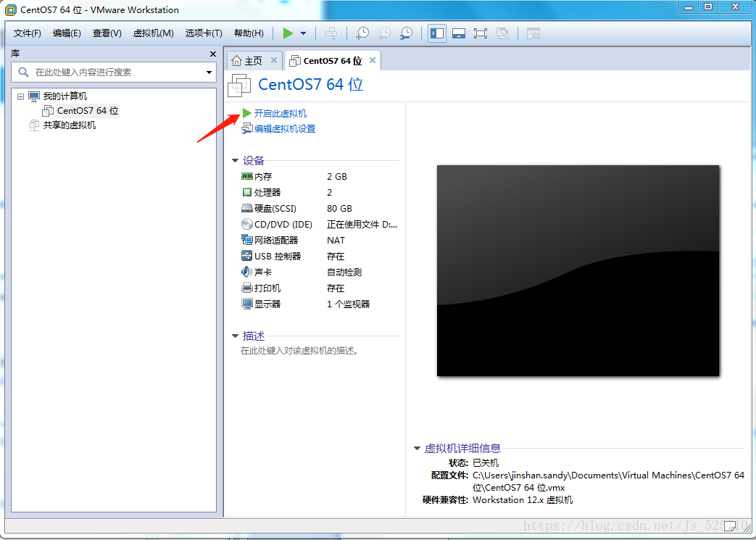The image size is (756, 540).
Task: Click the Workstation 12.x 虚拟机 compatibility text
Action: pos(523,500)
